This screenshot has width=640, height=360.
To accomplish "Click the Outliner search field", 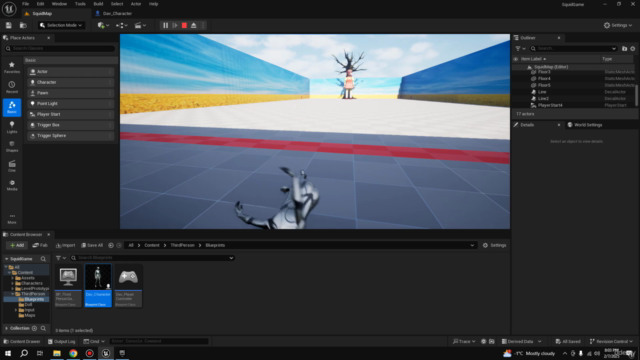I will [573, 49].
